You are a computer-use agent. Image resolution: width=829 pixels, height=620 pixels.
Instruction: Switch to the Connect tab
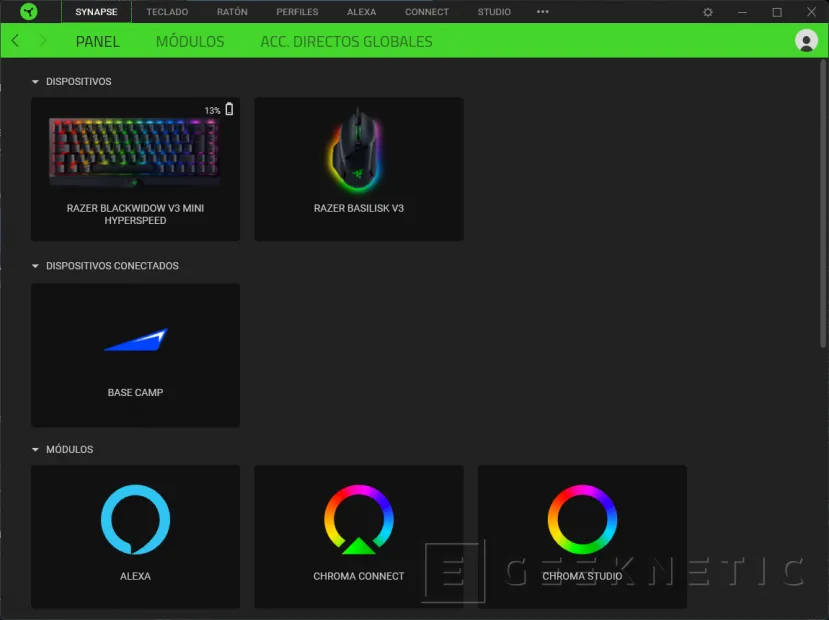point(427,12)
